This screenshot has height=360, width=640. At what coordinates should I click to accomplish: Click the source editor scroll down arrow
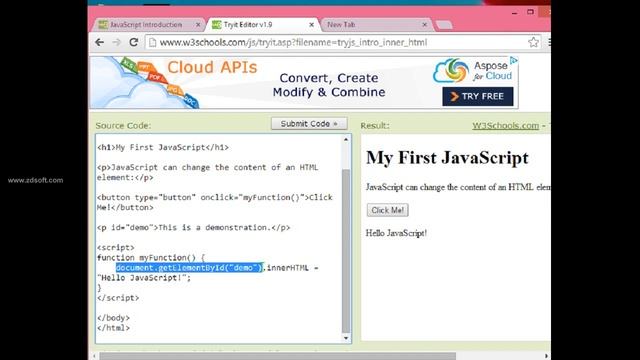click(x=346, y=338)
